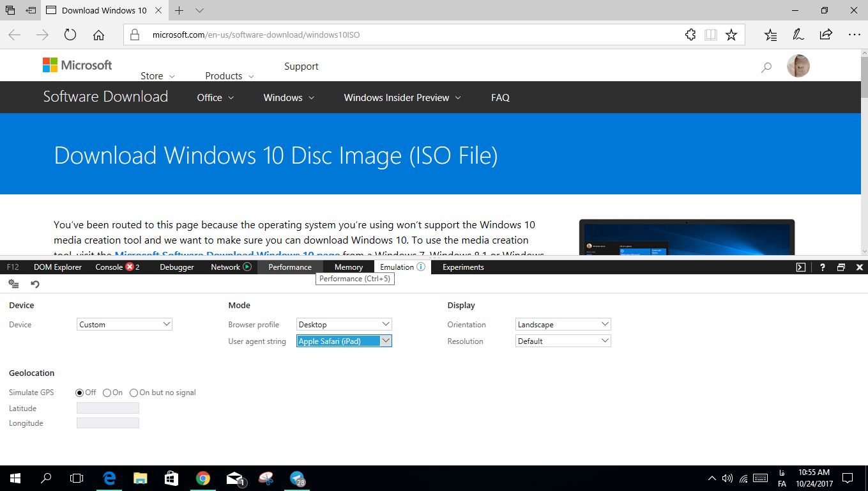Open Task View on taskbar

(77, 478)
